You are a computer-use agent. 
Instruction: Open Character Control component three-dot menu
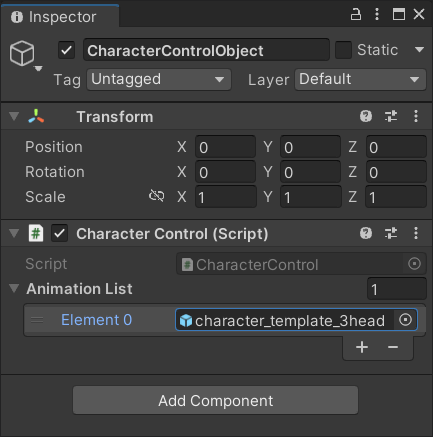416,233
